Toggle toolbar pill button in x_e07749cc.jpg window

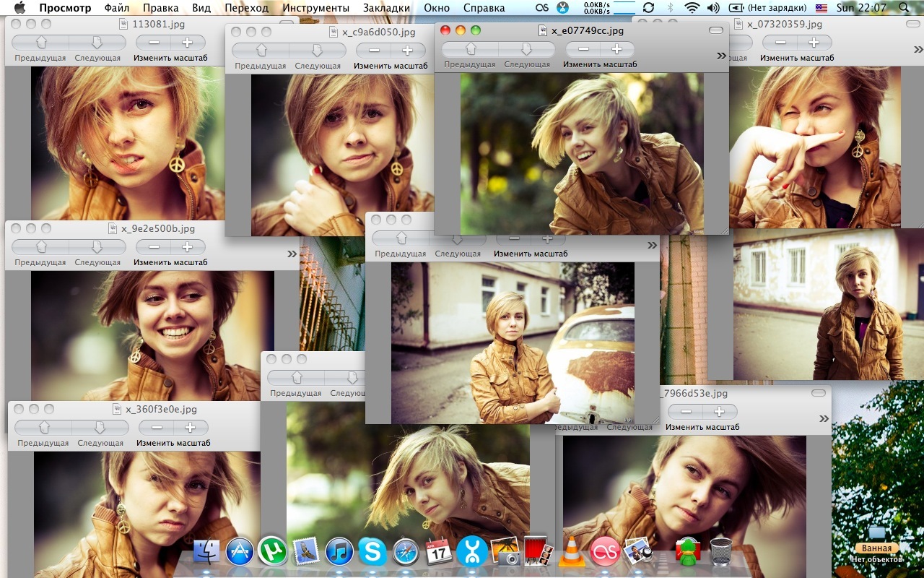[x=715, y=30]
